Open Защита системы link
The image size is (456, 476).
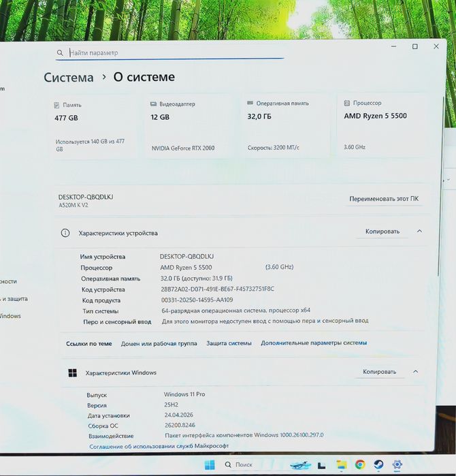(229, 343)
